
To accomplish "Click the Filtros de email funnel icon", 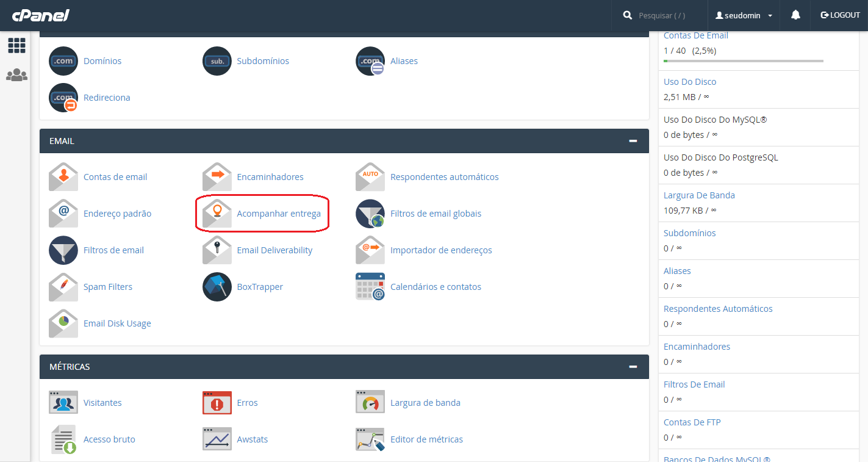I will [x=63, y=250].
